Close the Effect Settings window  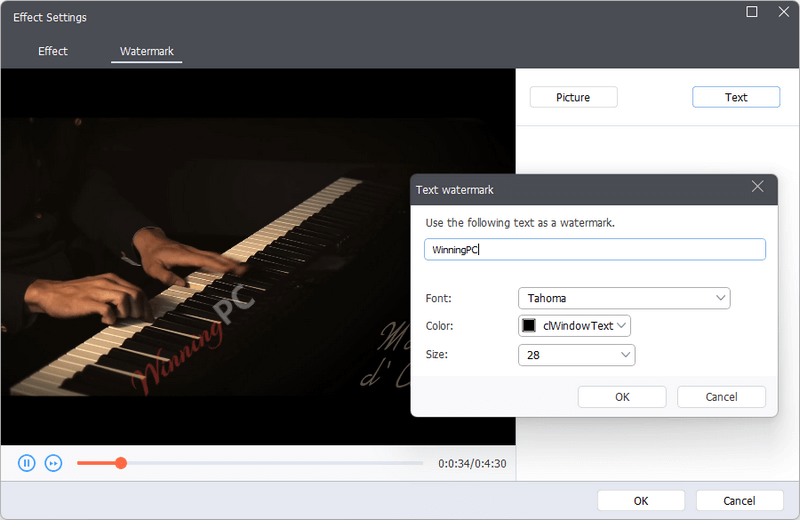click(784, 12)
